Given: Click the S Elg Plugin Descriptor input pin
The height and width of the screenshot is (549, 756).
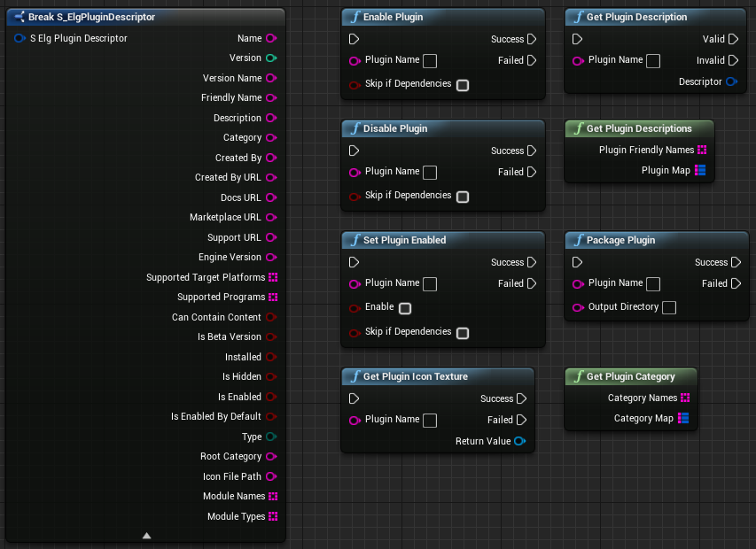Looking at the screenshot, I should pos(19,38).
